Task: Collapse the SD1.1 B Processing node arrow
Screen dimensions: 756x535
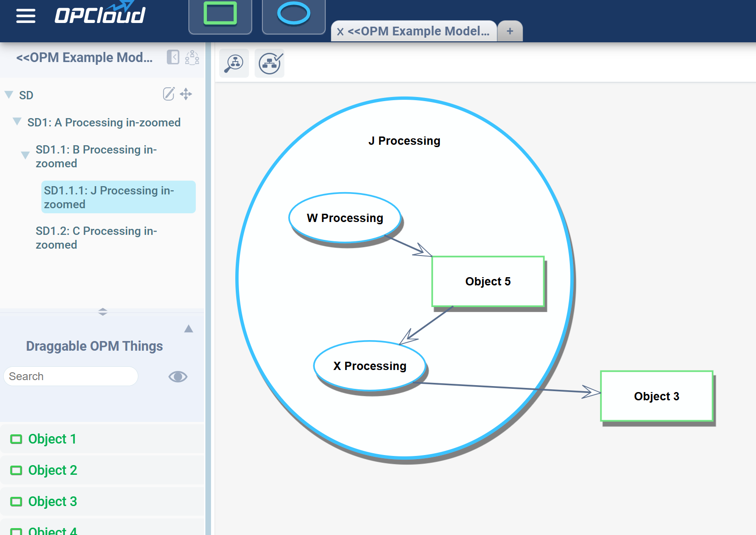Action: (x=26, y=155)
